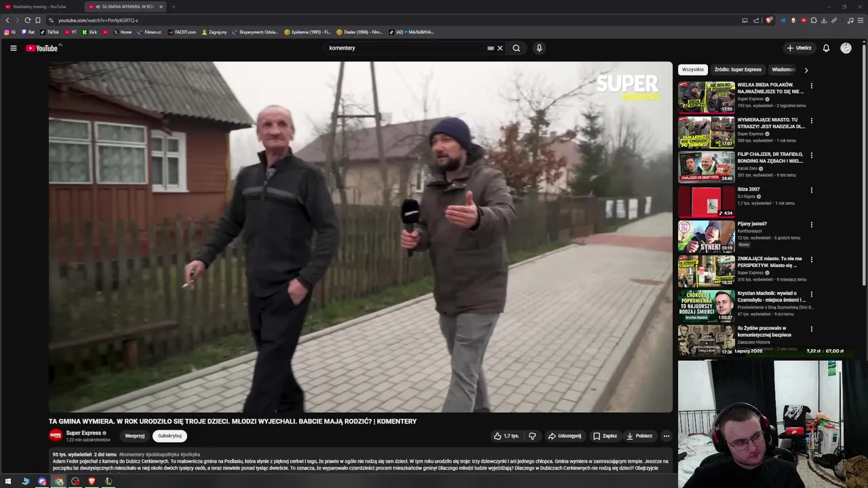
Task: Open the TikTok bookmark
Action: click(50, 32)
